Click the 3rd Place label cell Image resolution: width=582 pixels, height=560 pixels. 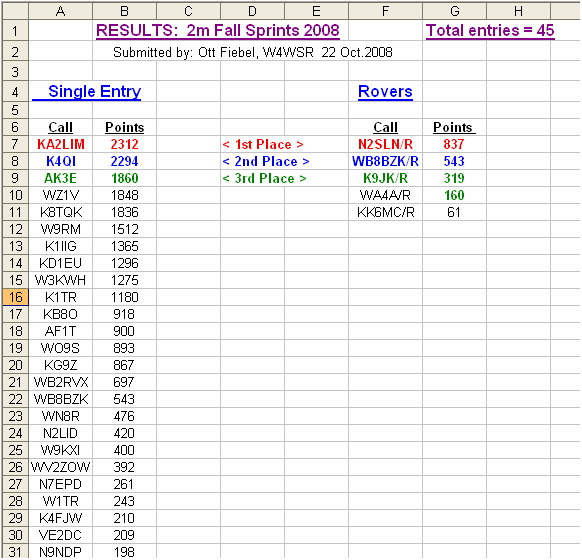pyautogui.click(x=265, y=178)
